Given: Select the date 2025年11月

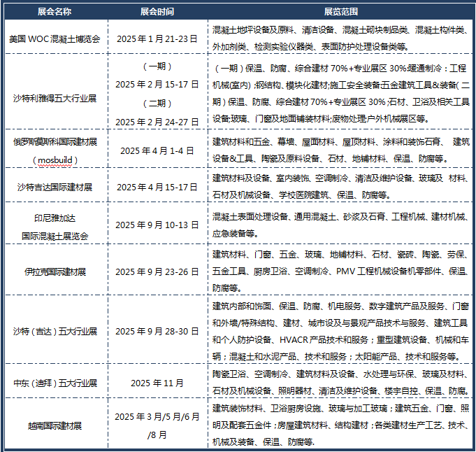Looking at the screenshot, I should 157,383.
